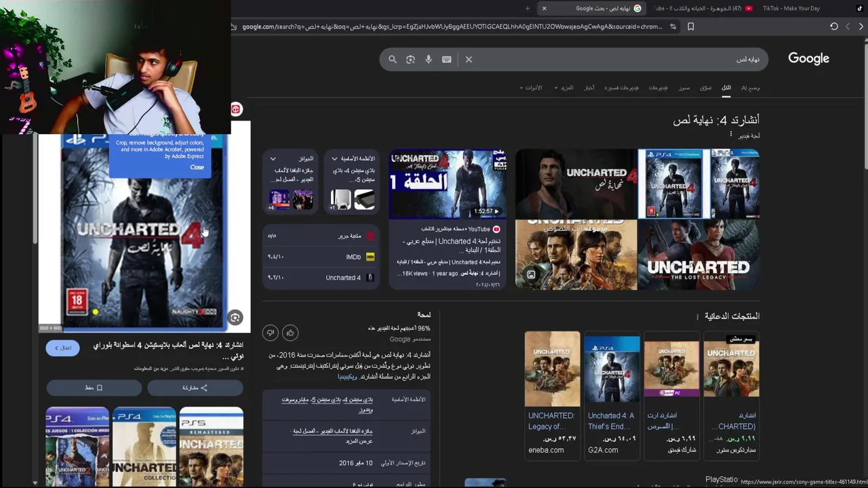
Task: Click the down arrow below image panel scrollbar
Action: [x=35, y=483]
